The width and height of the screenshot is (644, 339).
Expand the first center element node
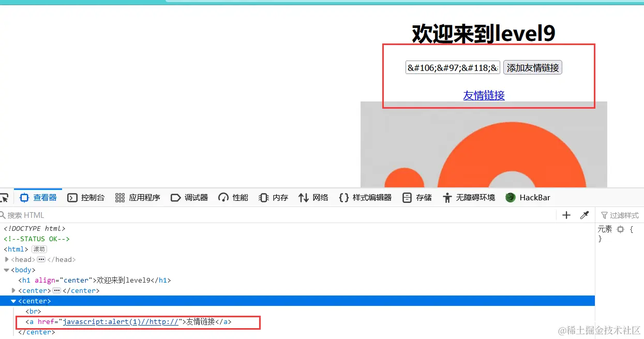13,290
